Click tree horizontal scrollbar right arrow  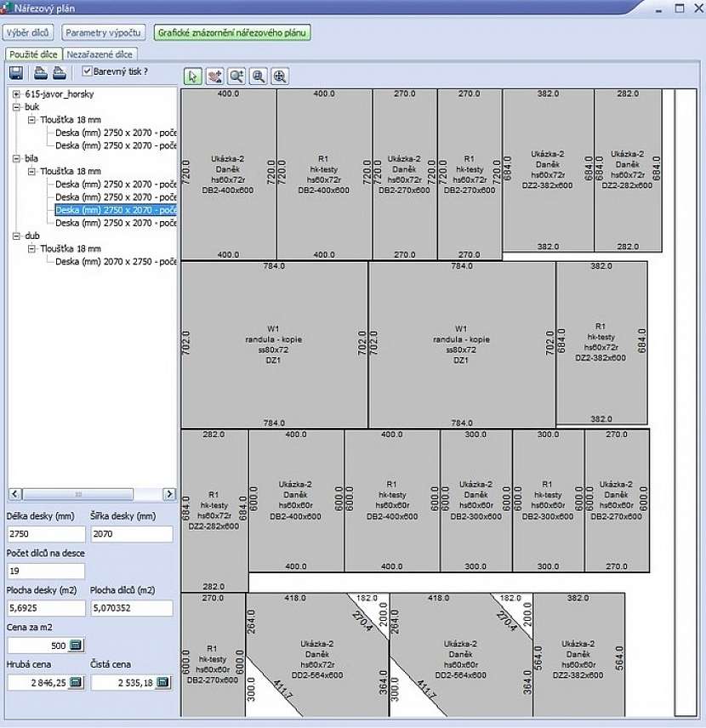(x=169, y=494)
